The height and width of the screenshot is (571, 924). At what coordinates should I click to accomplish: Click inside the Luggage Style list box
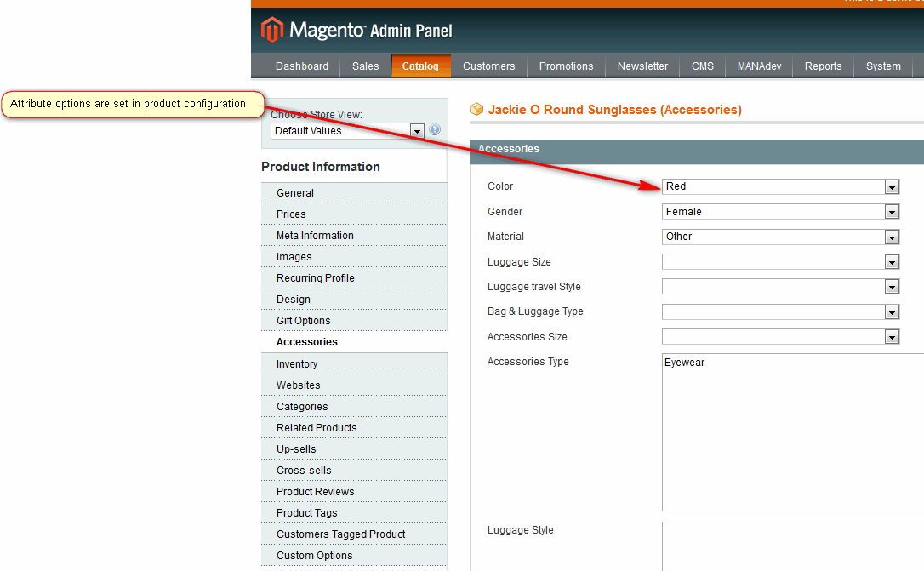coord(793,546)
